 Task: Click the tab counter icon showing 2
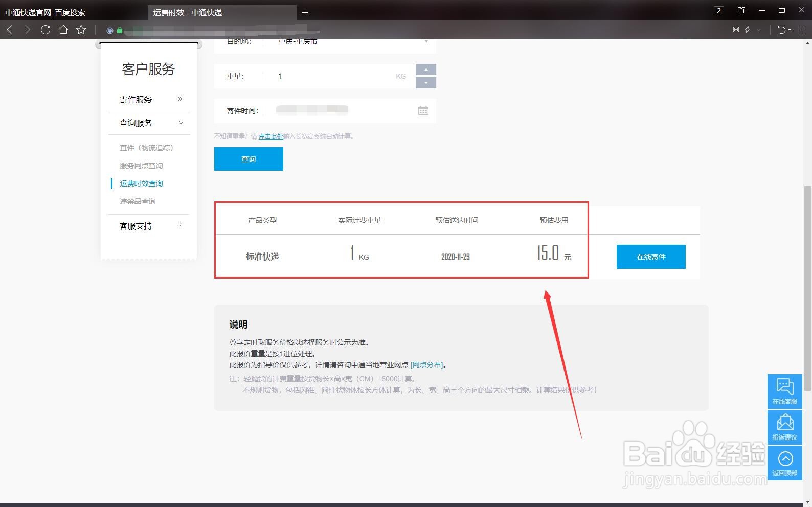(x=719, y=10)
